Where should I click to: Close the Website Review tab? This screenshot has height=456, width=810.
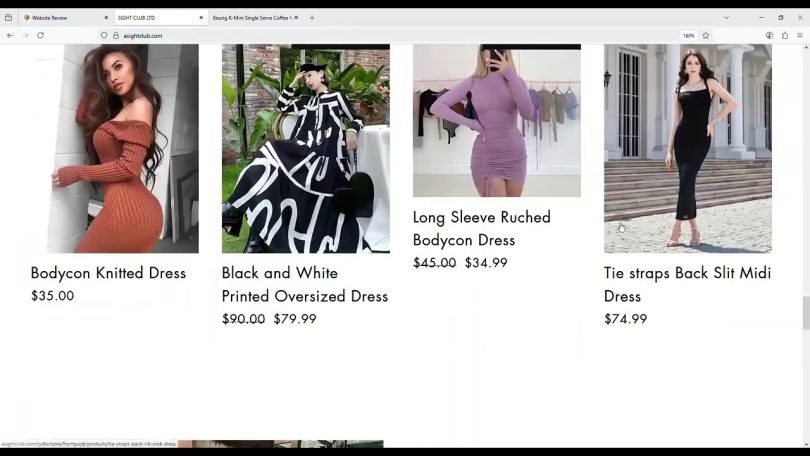[x=106, y=18]
